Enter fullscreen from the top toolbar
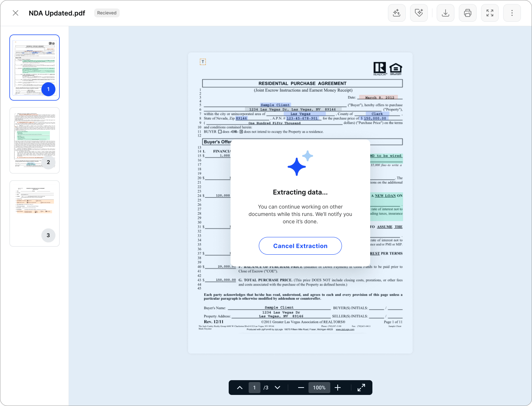This screenshot has width=532, height=406. [x=490, y=13]
